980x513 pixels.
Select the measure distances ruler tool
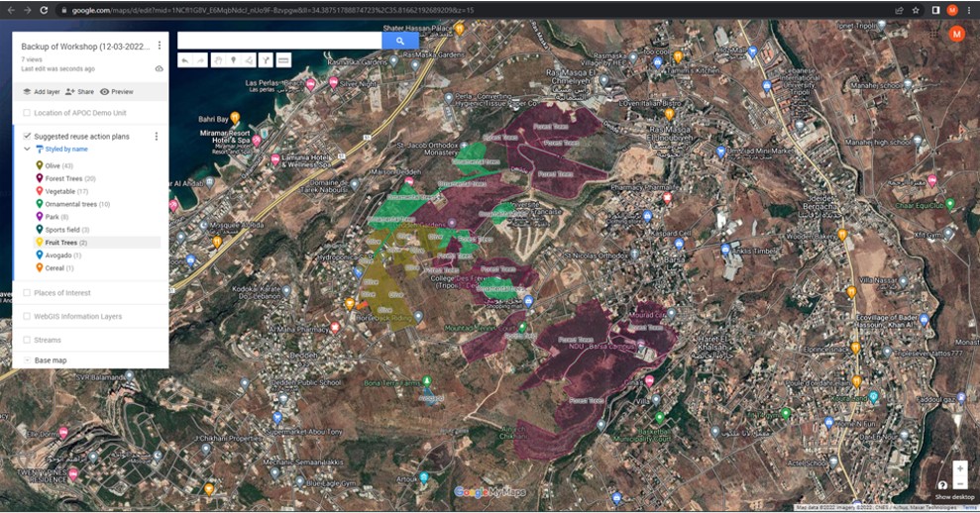coord(283,60)
